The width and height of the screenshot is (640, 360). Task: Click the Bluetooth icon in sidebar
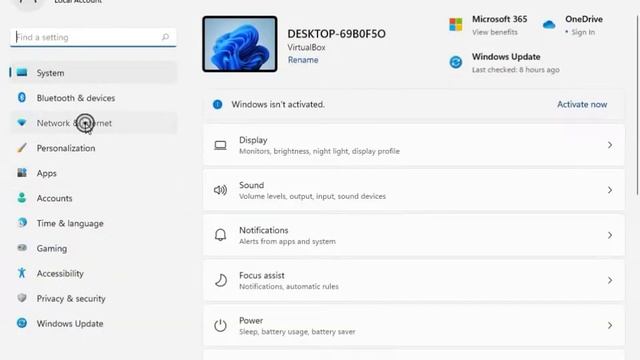(x=22, y=98)
